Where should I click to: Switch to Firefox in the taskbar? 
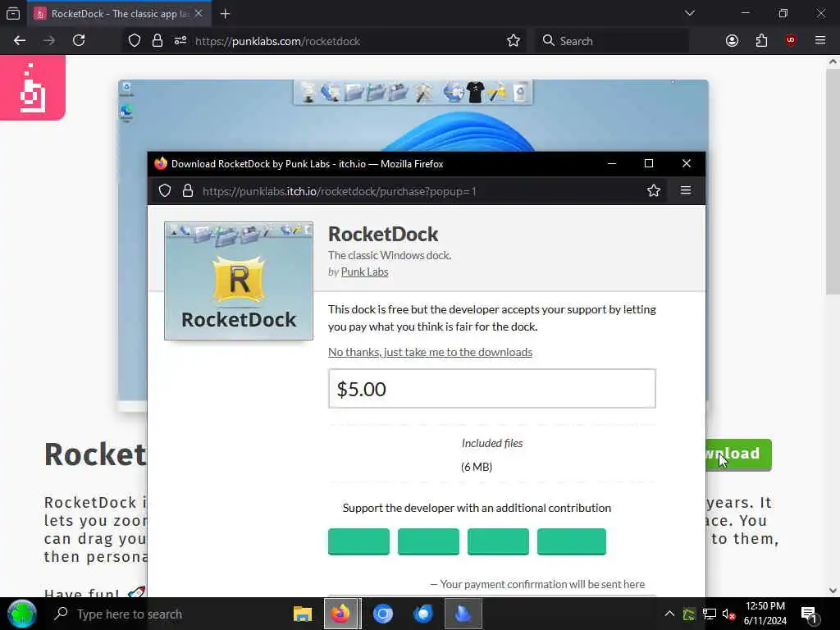tap(342, 614)
